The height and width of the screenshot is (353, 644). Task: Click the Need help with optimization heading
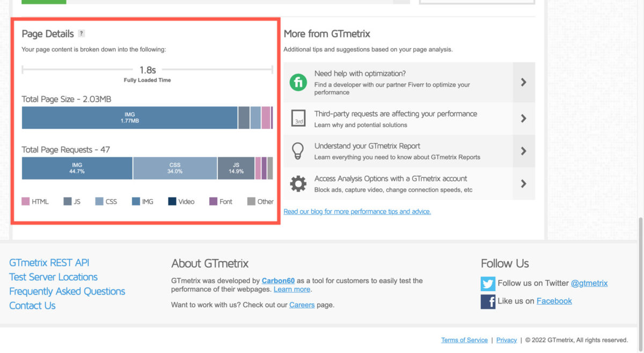(x=360, y=73)
